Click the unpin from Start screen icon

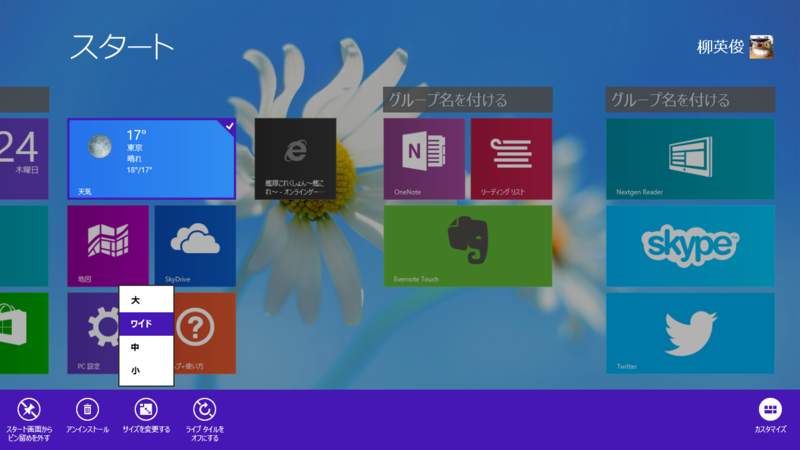click(x=29, y=409)
